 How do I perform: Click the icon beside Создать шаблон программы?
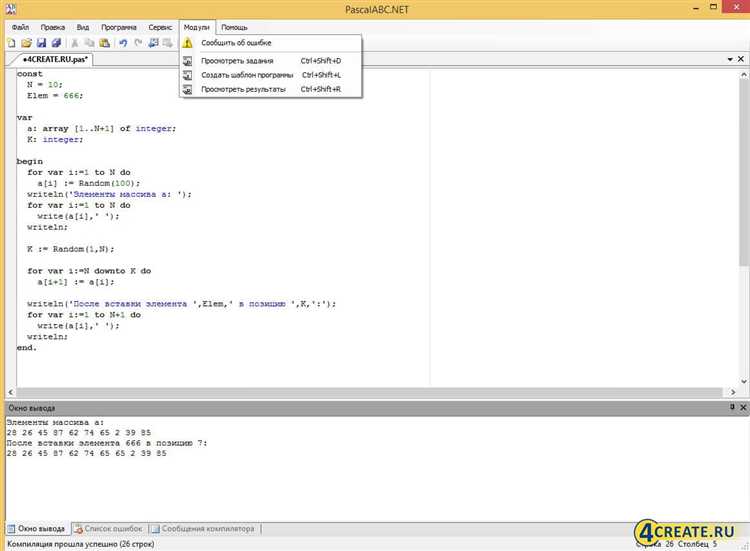tap(188, 75)
